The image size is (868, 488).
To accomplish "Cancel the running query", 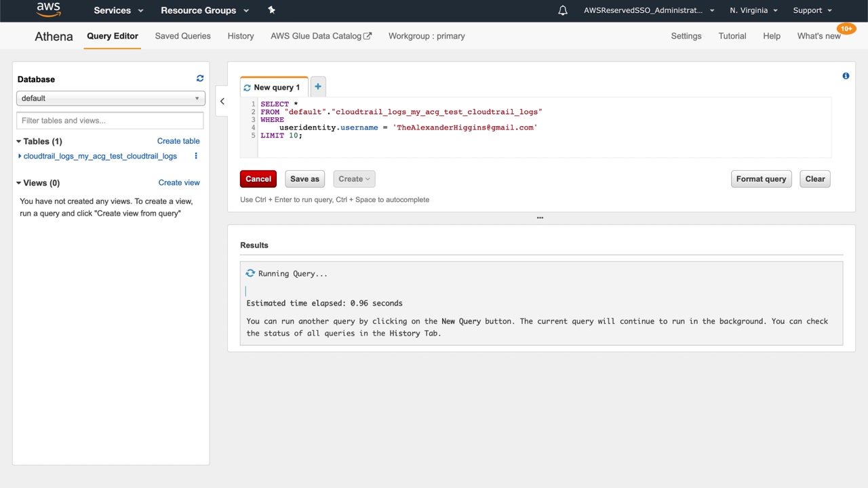I will click(258, 179).
